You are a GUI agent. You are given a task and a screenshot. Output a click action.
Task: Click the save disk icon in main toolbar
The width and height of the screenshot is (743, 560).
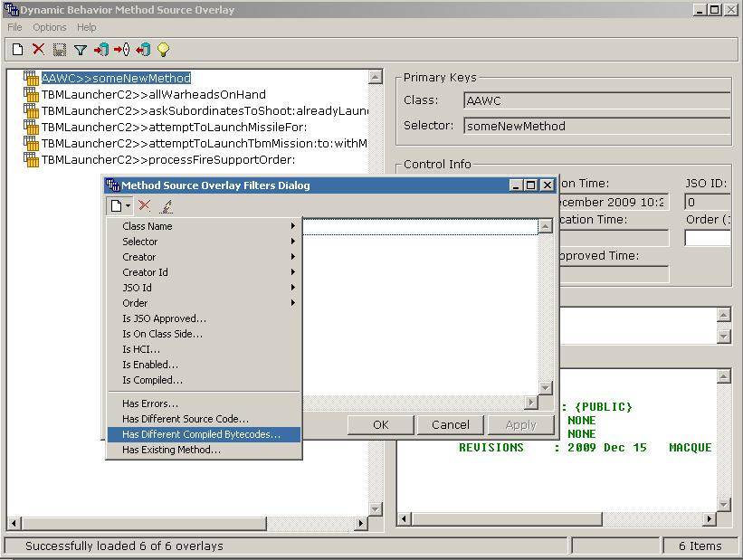click(x=59, y=50)
